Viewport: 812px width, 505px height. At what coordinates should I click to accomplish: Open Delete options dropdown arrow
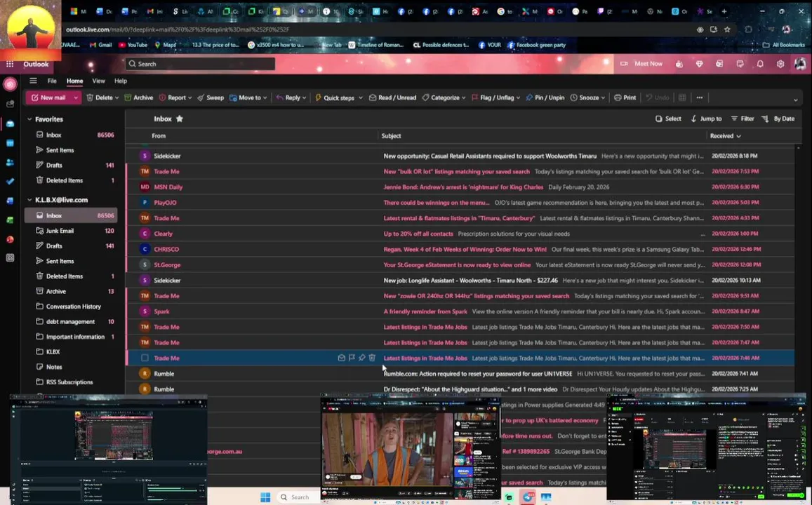[x=117, y=97]
